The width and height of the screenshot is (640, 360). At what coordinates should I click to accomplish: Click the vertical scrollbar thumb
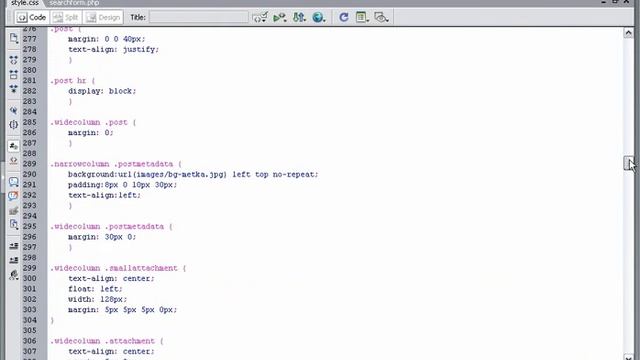point(629,163)
